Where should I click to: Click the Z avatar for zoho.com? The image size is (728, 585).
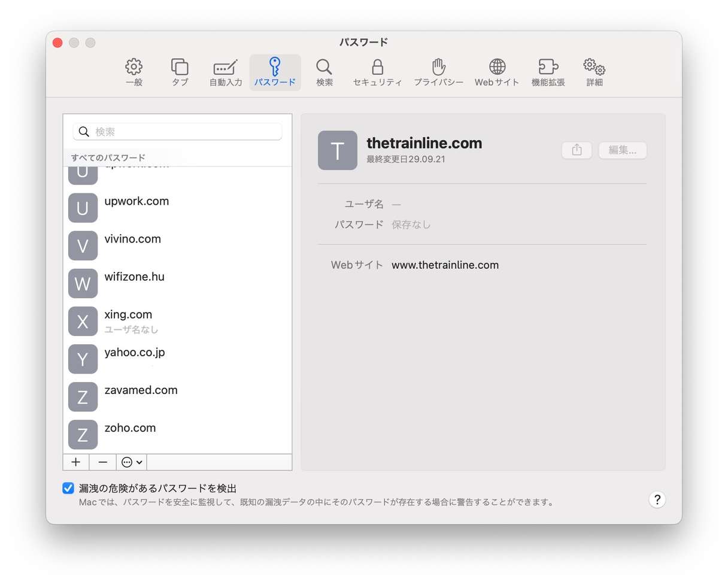83,434
